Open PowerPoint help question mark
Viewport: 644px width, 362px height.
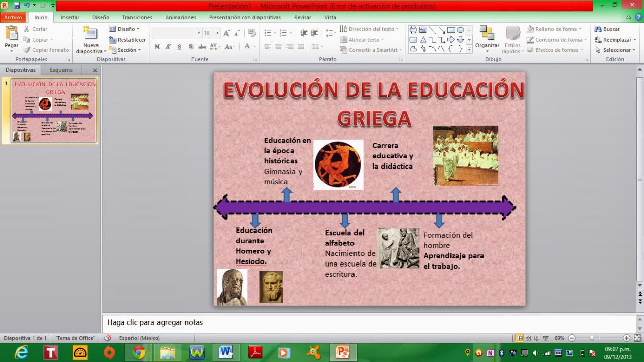(638, 17)
